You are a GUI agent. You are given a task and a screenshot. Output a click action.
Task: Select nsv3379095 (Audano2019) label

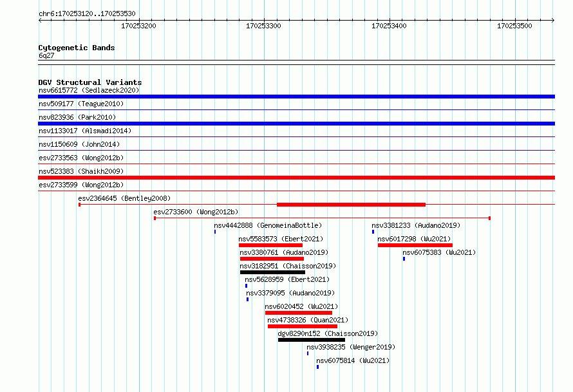(290, 293)
